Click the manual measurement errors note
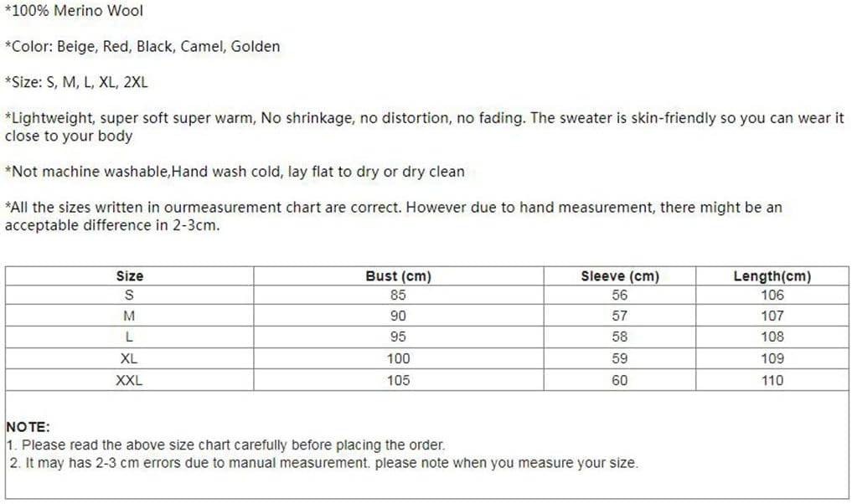Screen dimensions: 852x504 click(x=324, y=463)
